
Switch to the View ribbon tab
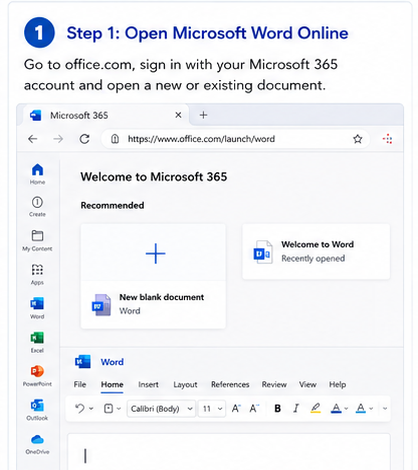(307, 384)
